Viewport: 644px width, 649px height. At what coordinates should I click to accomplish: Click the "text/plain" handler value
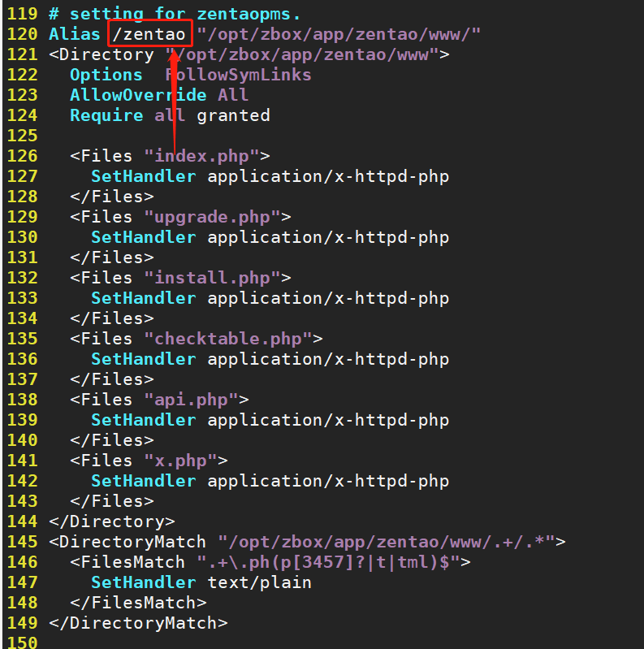(x=260, y=582)
